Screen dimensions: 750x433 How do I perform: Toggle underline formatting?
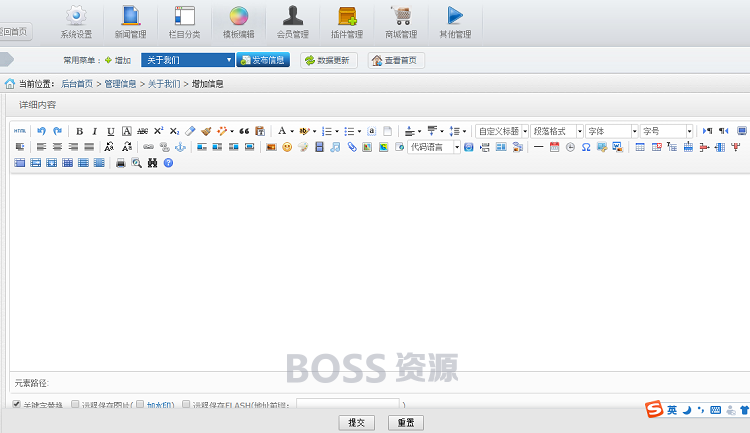(x=110, y=131)
